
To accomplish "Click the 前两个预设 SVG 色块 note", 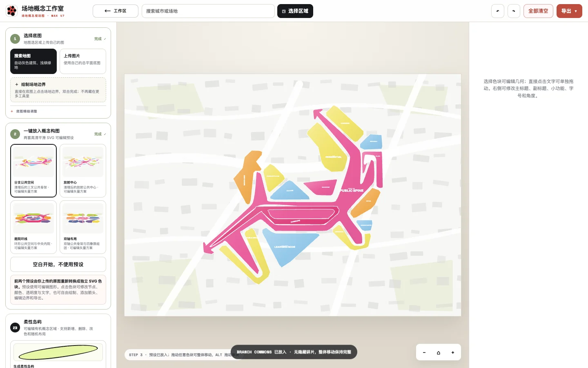I will (58, 289).
